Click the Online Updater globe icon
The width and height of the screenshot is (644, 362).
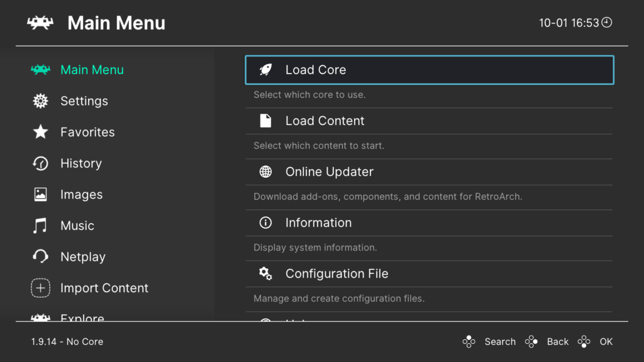tap(266, 172)
